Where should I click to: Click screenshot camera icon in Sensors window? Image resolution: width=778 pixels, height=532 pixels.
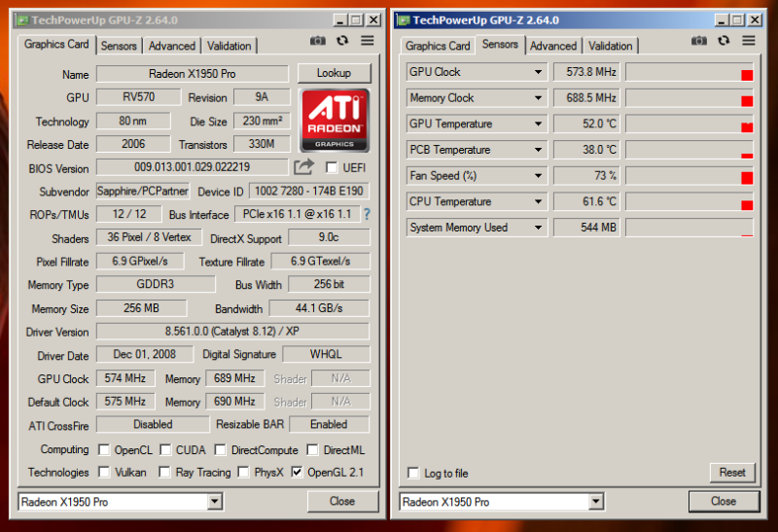click(699, 41)
